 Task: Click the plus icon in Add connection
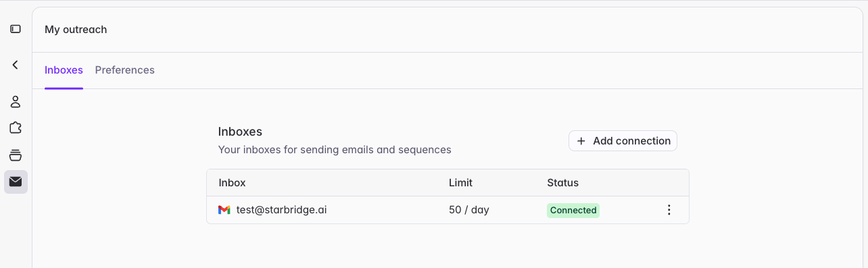[581, 141]
